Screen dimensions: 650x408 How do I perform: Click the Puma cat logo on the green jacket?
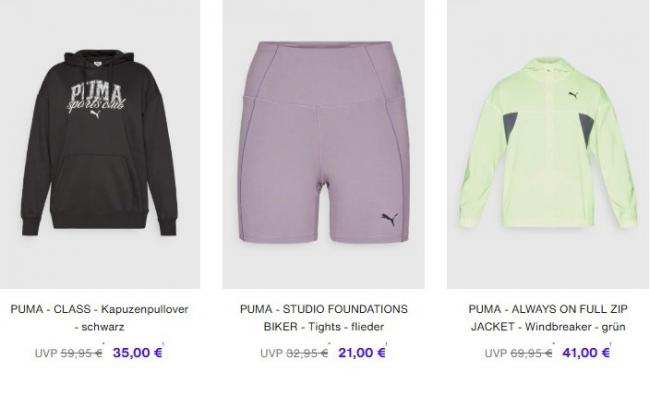click(x=573, y=95)
